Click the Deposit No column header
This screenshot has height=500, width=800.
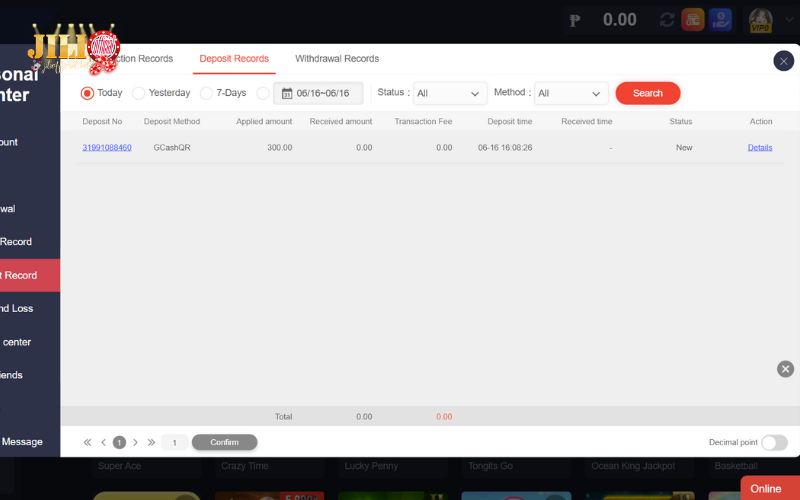point(102,121)
